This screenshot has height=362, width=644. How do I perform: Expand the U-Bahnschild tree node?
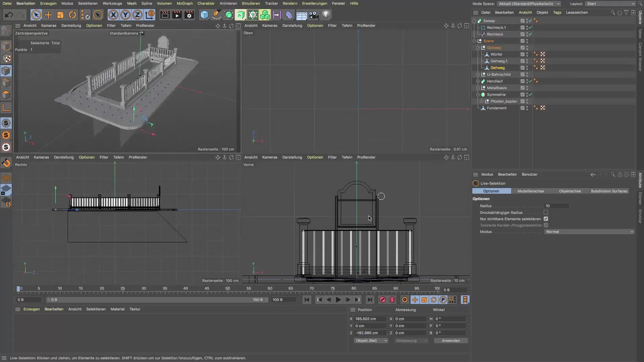478,74
